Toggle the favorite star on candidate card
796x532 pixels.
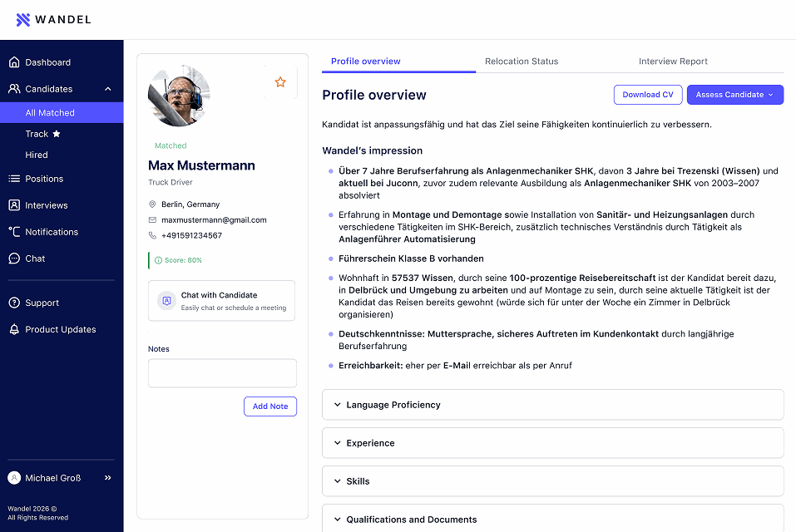[x=280, y=82]
